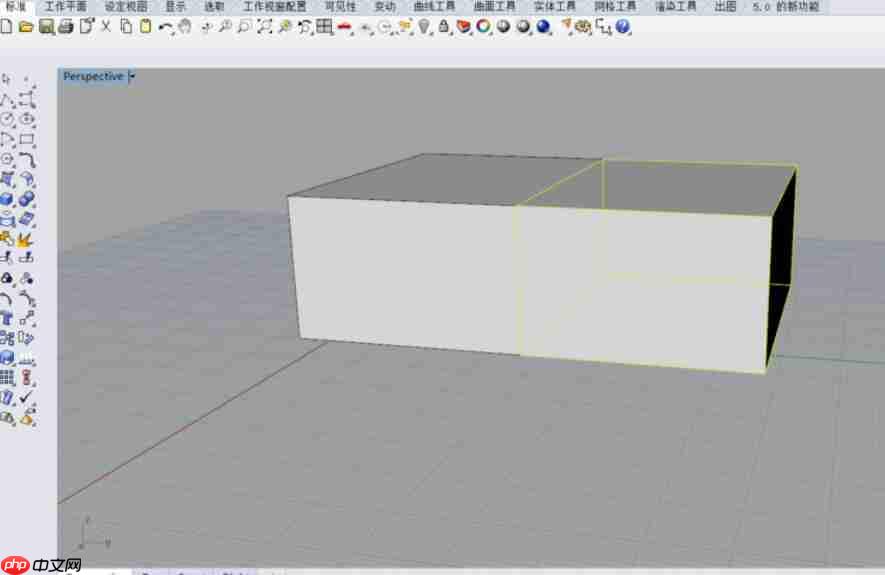This screenshot has height=575, width=885.
Task: Click the Perspective viewport title
Action: pyautogui.click(x=93, y=76)
